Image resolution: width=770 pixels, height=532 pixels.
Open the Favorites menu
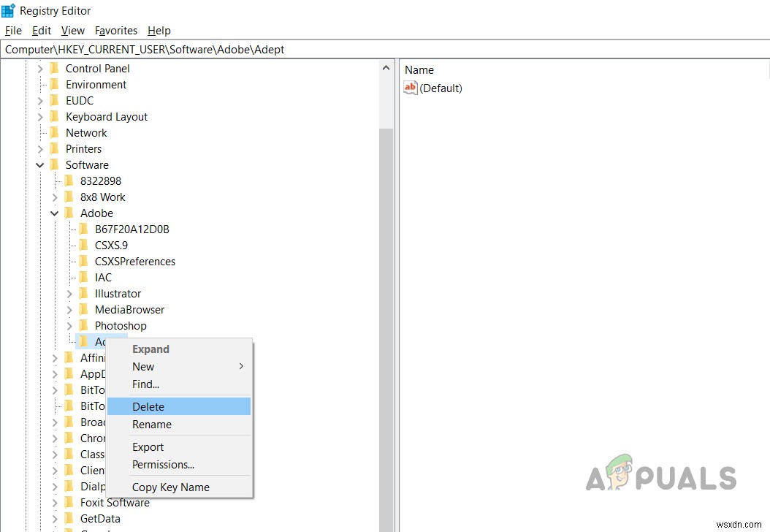[x=116, y=30]
